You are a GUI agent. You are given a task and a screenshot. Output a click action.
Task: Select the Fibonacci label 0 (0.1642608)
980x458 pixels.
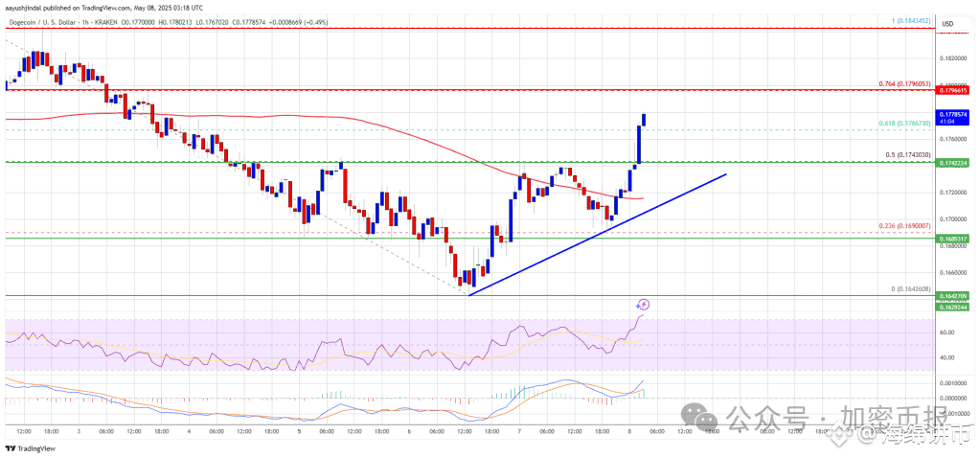(910, 288)
